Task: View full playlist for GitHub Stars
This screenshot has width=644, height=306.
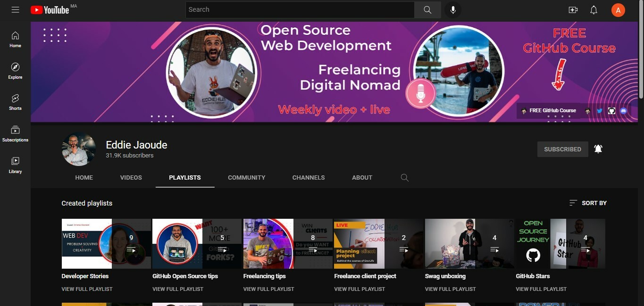Action: coord(542,289)
